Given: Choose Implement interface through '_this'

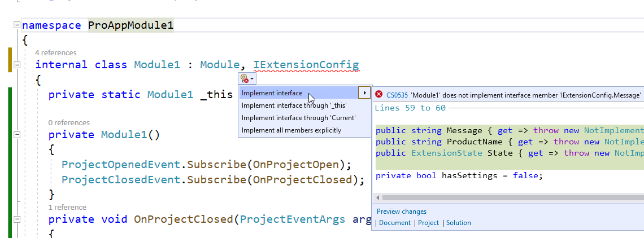Looking at the screenshot, I should [294, 105].
